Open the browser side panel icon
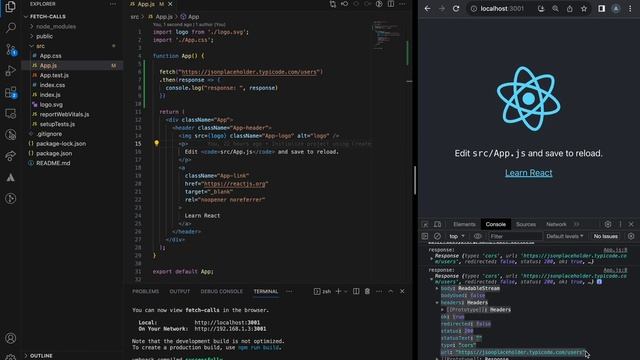The width and height of the screenshot is (640, 360). click(x=602, y=9)
